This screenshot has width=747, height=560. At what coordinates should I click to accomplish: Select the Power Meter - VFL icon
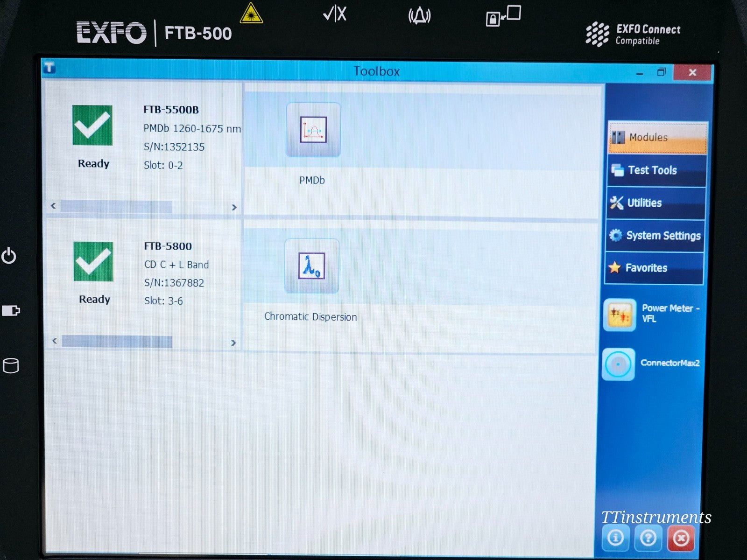point(619,315)
